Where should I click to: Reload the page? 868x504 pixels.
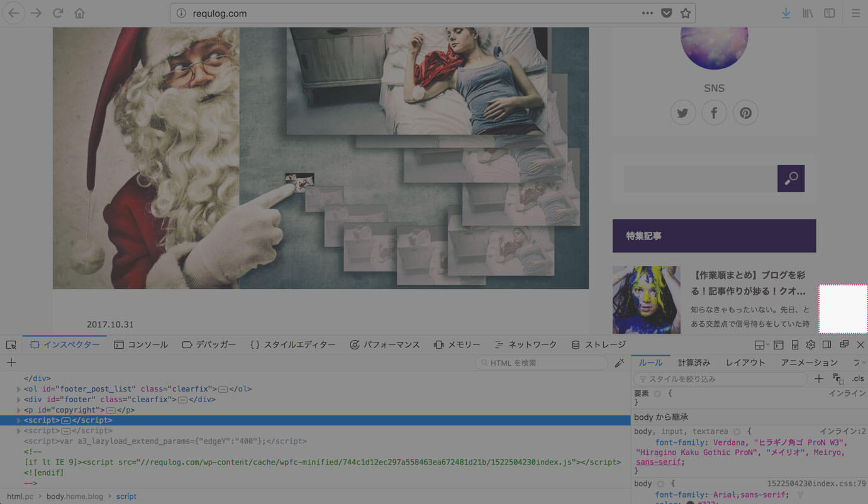58,13
